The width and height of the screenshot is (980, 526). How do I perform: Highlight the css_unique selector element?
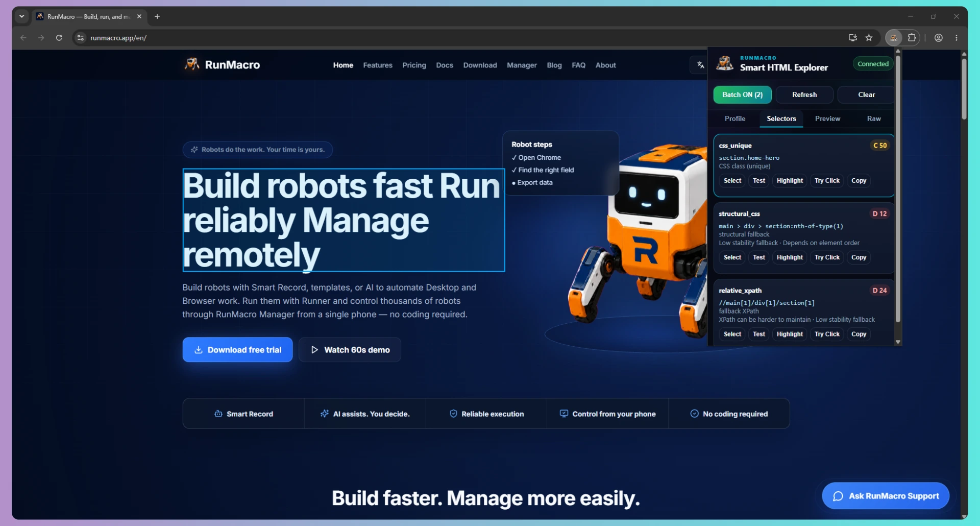(790, 180)
